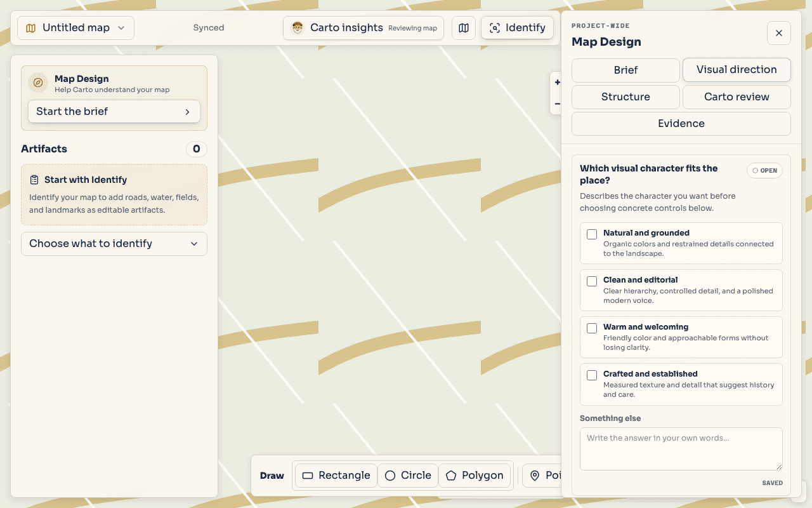Open the Untitled map dropdown
The height and width of the screenshot is (508, 812).
(75, 28)
